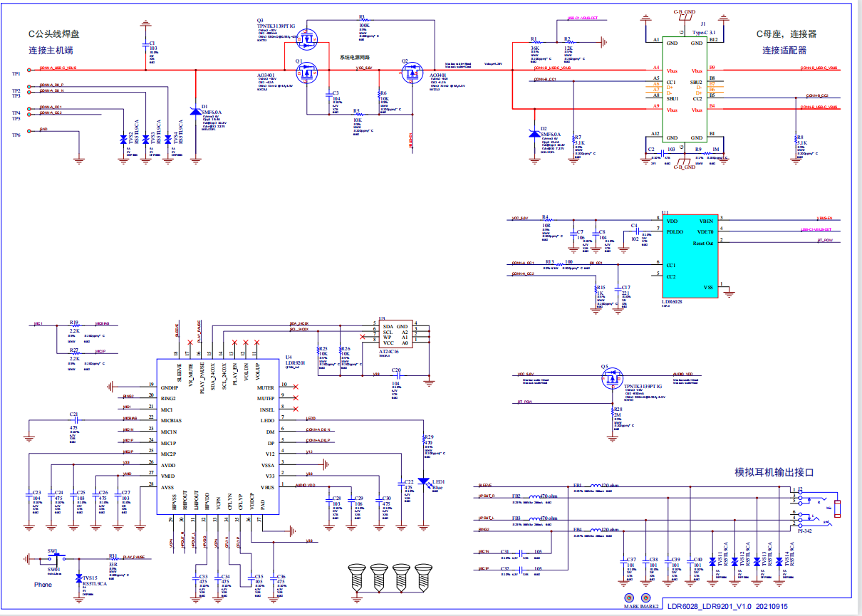Select the D2 SMF6.0A diode symbol
Screen dimensions: 862x616
click(x=535, y=134)
